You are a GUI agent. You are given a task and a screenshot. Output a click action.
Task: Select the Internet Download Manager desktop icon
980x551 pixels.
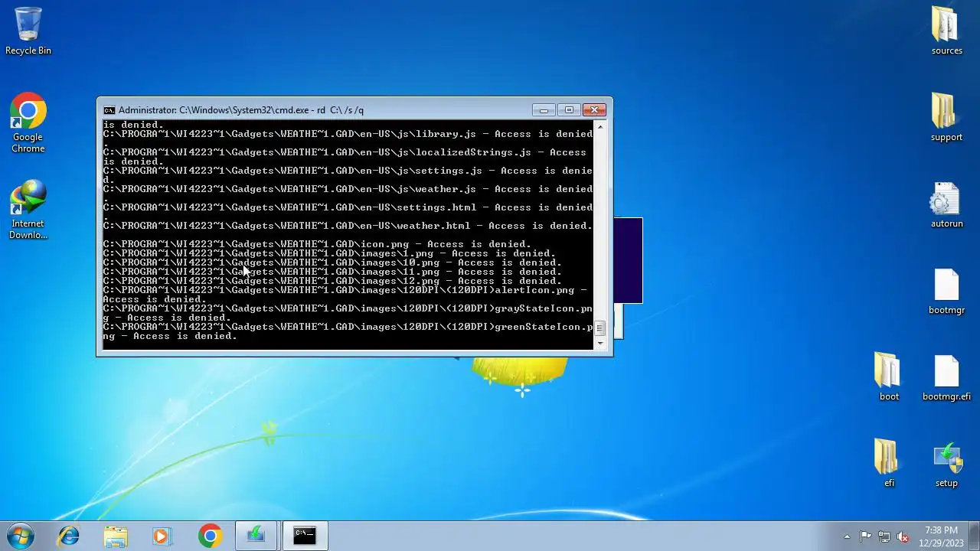28,210
